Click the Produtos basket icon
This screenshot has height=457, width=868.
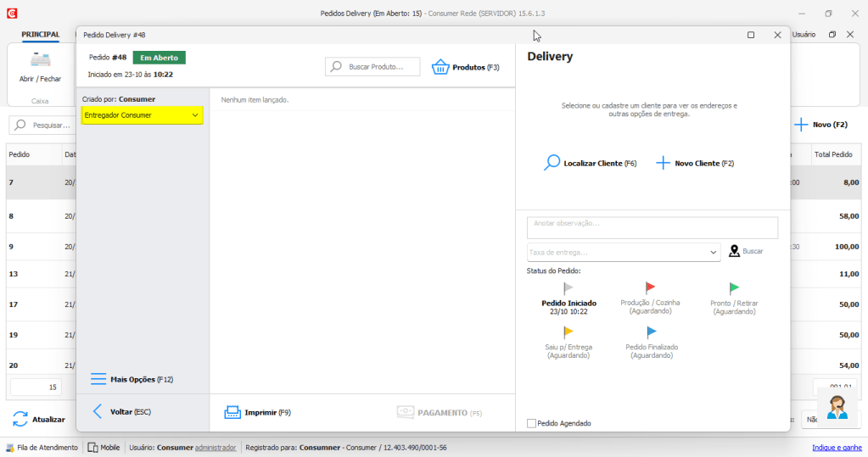click(440, 67)
